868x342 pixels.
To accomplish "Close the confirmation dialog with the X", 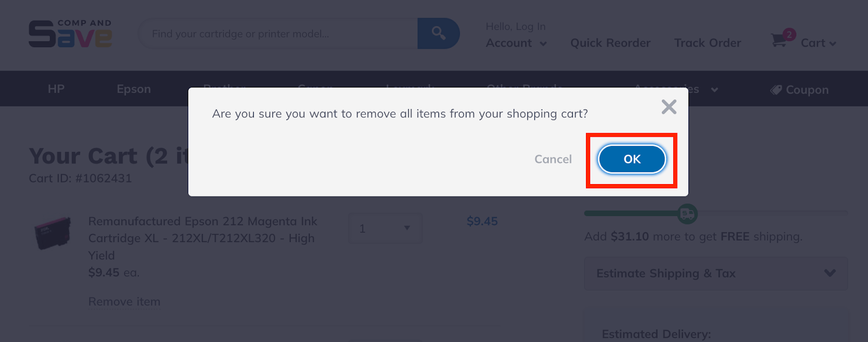I will pyautogui.click(x=669, y=107).
